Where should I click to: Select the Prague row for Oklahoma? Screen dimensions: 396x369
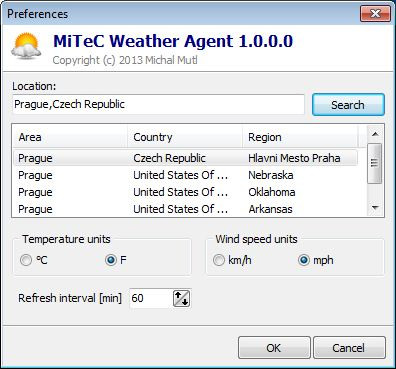point(185,192)
